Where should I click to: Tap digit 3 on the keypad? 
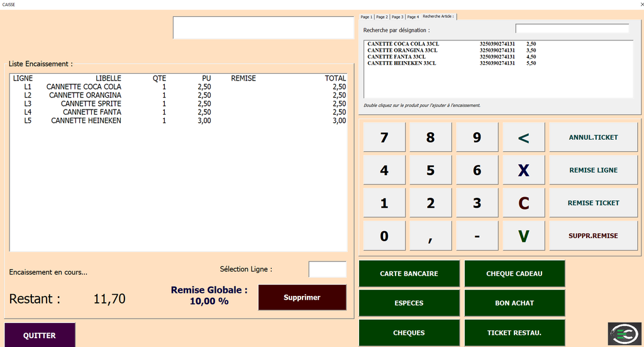pos(477,203)
